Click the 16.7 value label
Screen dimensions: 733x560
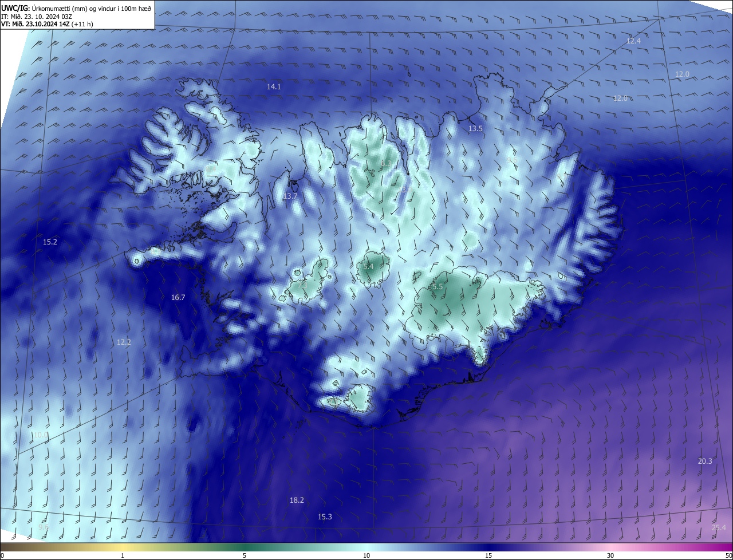click(178, 298)
